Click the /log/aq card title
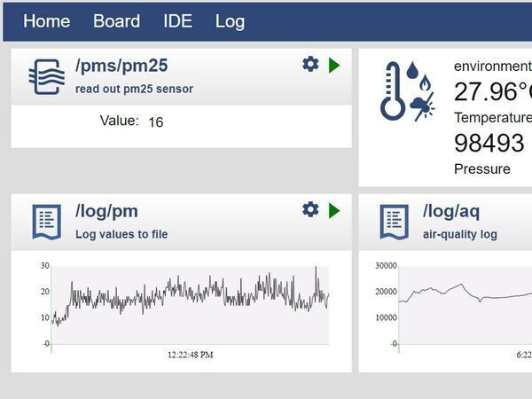Image resolution: width=532 pixels, height=399 pixels. 453,211
